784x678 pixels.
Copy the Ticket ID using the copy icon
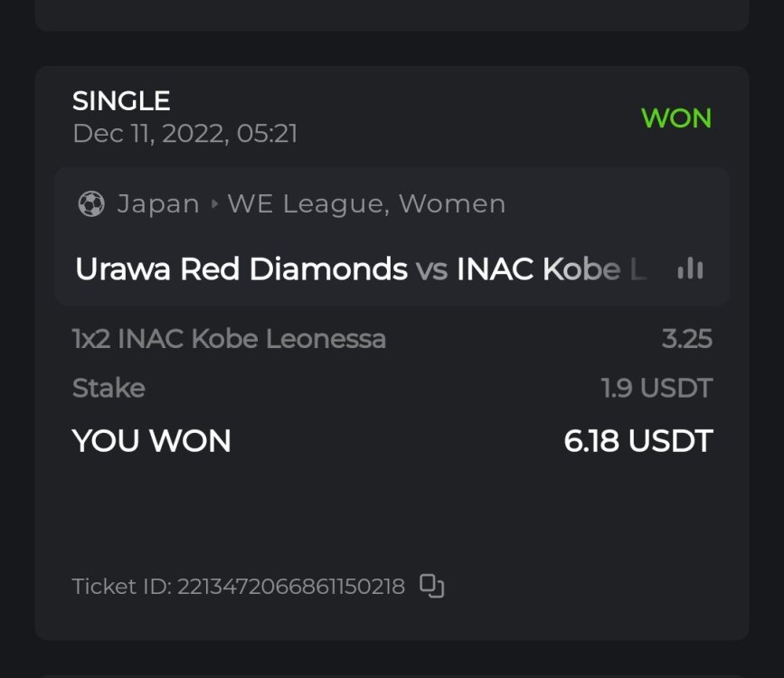click(x=432, y=587)
